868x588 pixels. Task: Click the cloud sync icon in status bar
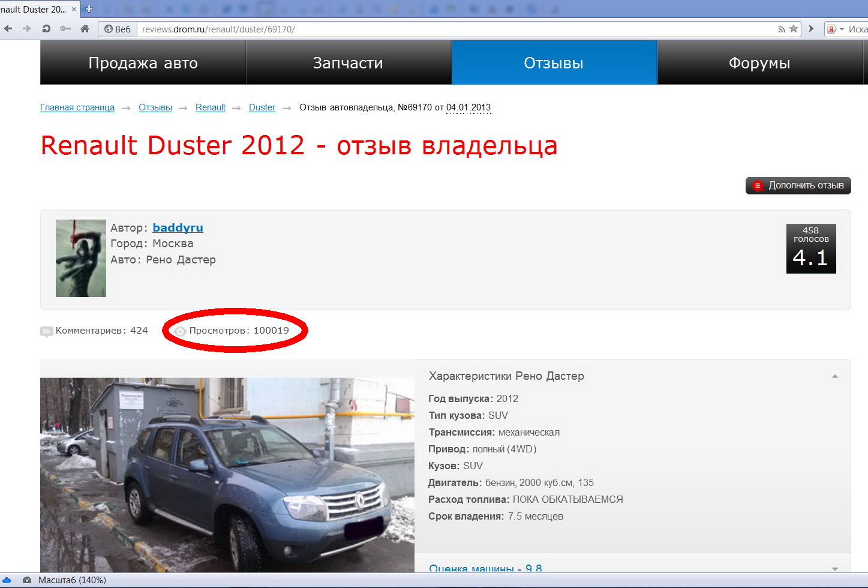(x=7, y=580)
